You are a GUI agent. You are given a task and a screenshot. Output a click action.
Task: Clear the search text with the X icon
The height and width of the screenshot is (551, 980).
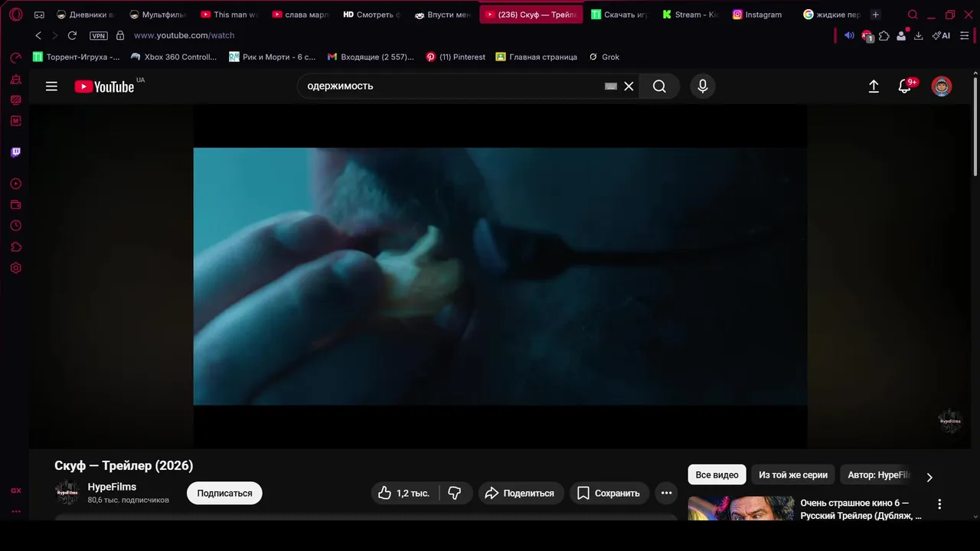click(629, 86)
